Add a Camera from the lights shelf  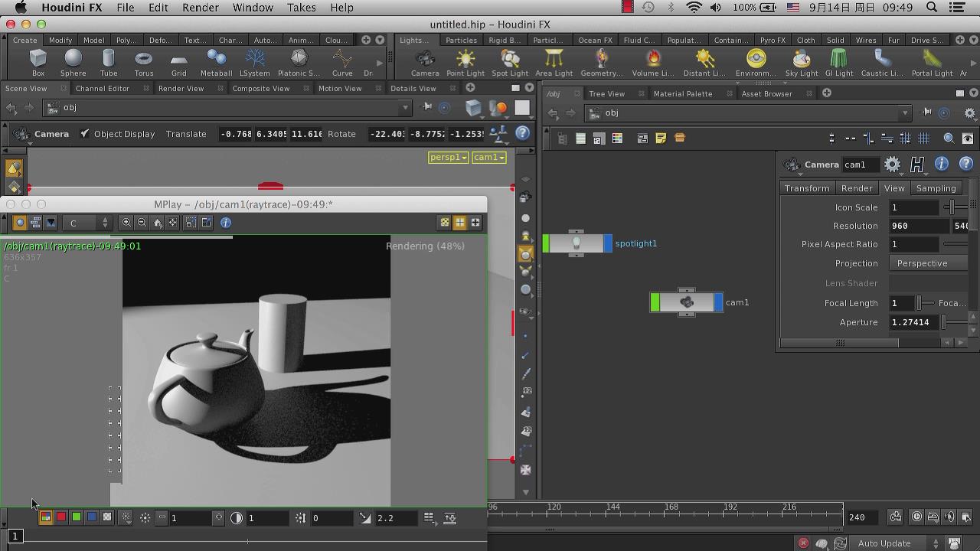[x=425, y=62]
